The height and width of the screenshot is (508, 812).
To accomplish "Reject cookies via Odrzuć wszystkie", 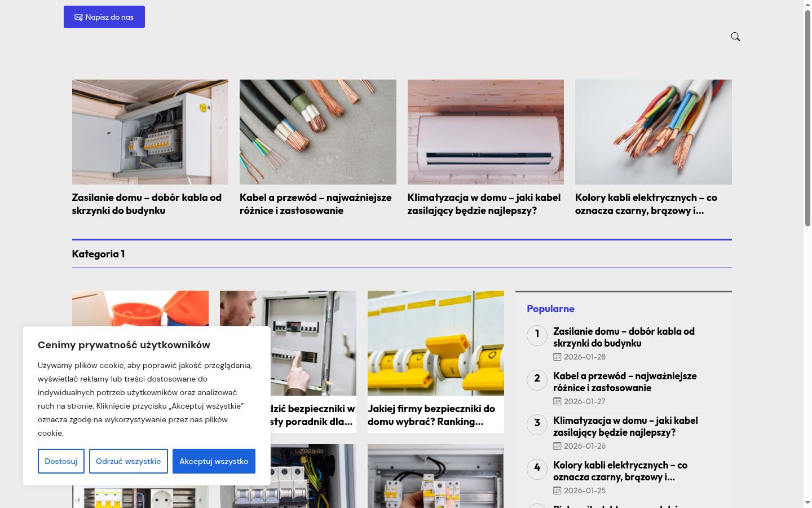I will (x=129, y=461).
